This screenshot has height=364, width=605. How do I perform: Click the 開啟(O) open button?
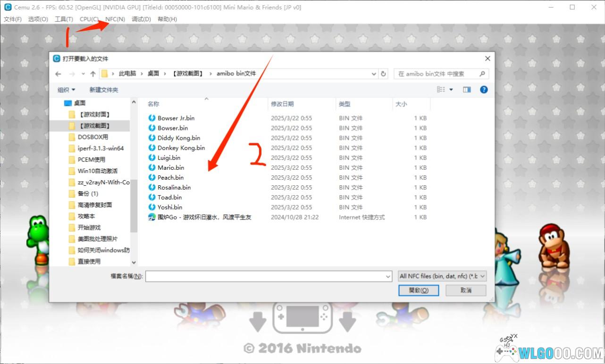(x=419, y=290)
